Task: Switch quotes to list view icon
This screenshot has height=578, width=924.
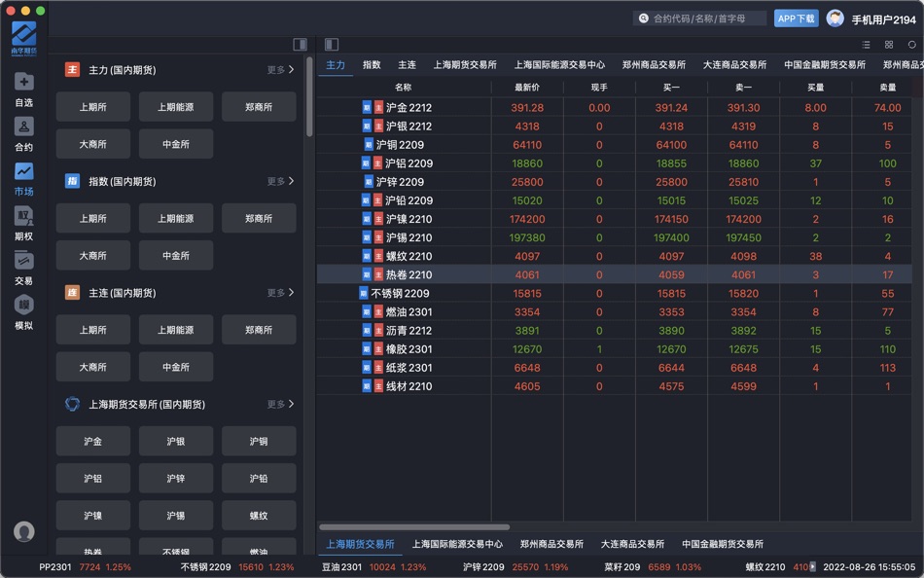Action: 865,44
